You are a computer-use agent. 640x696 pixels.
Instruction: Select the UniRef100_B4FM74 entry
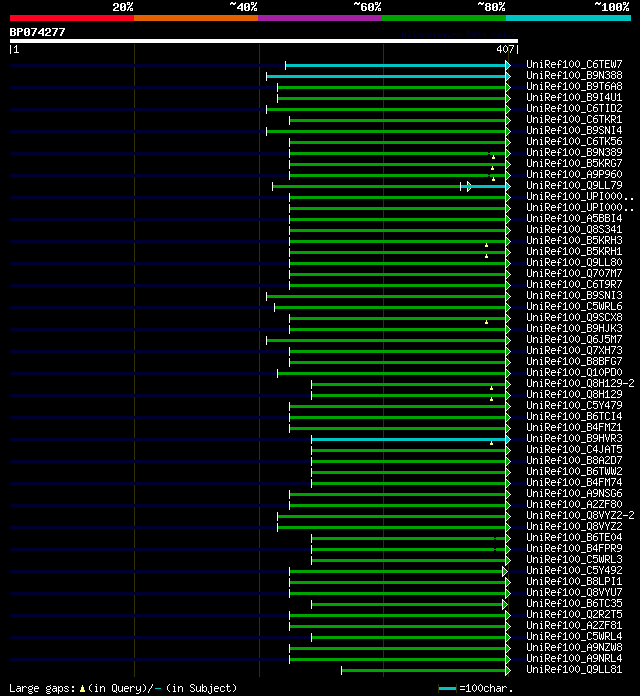click(x=574, y=482)
